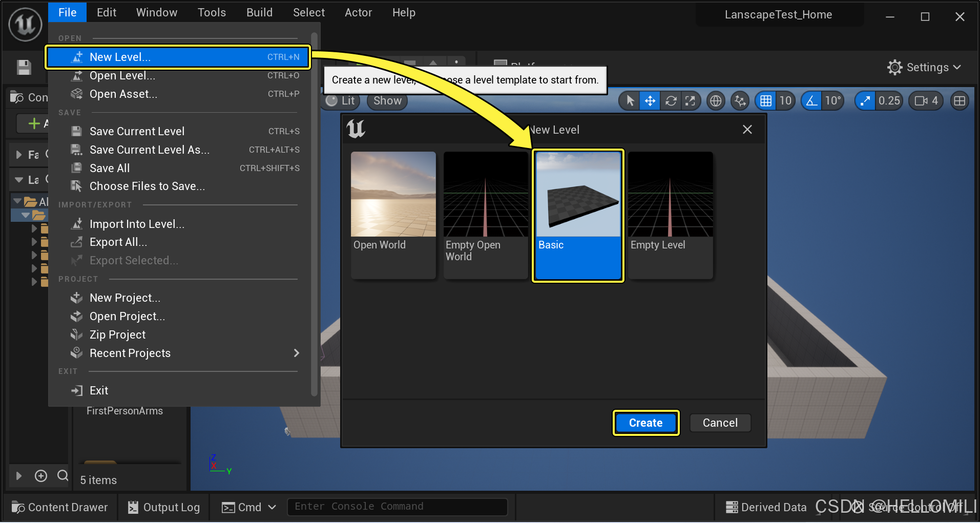
Task: Select the Select mode cursor tool
Action: pos(630,101)
